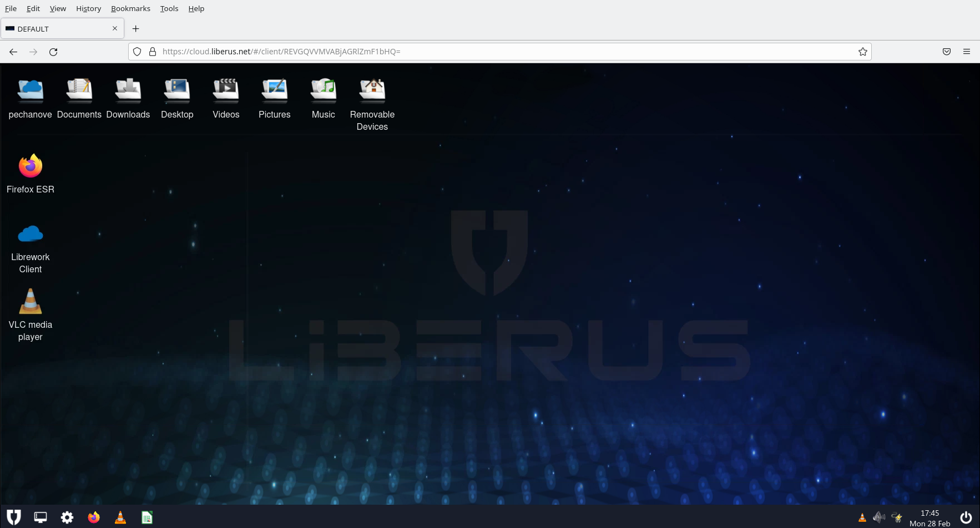Open the Downloads folder icon

point(128,91)
